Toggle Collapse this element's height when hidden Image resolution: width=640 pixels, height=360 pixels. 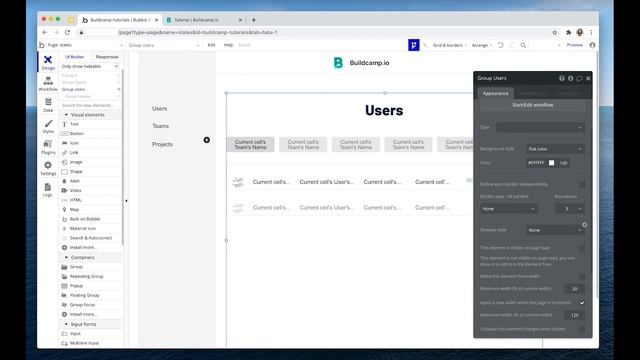click(x=582, y=329)
